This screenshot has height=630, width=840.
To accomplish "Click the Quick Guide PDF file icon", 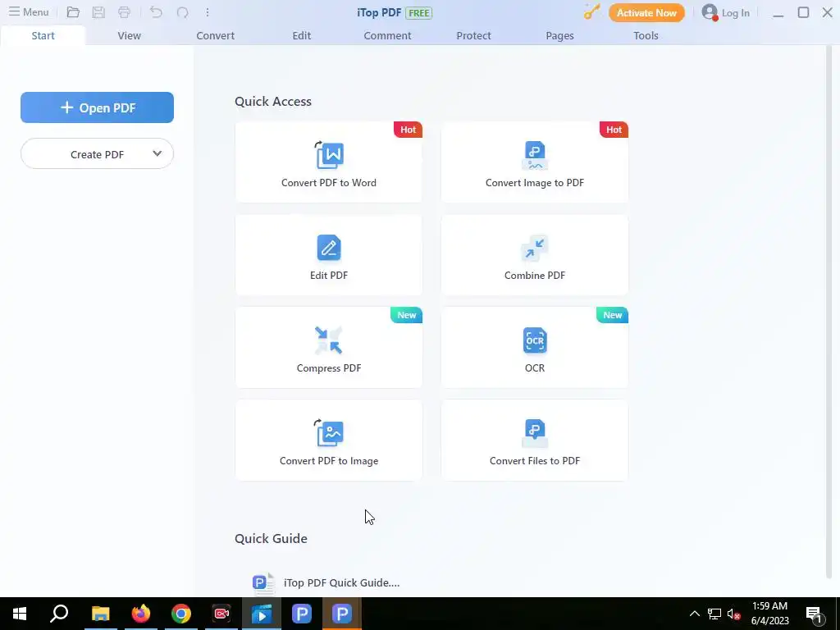I will click(x=263, y=582).
